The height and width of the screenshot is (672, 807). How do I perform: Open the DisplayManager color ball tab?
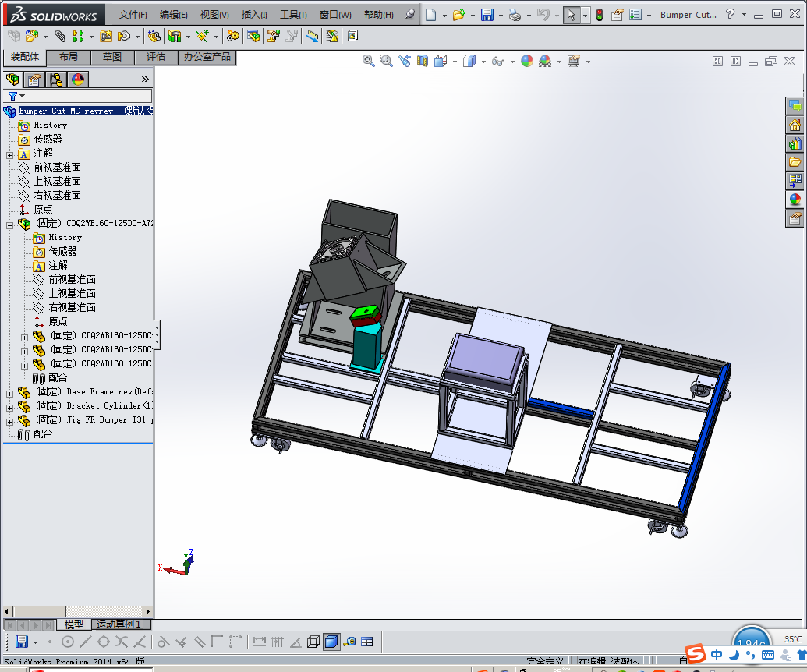[78, 80]
